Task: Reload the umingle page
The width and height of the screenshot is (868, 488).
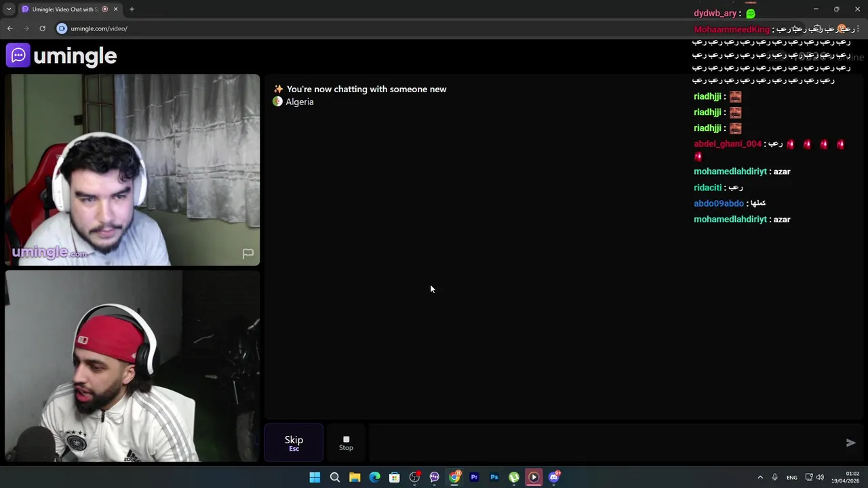Action: pyautogui.click(x=42, y=28)
